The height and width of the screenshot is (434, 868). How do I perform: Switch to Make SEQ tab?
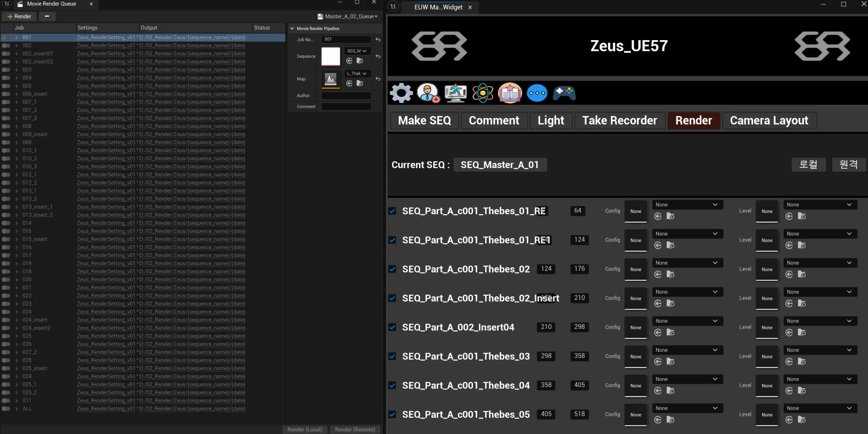click(425, 121)
